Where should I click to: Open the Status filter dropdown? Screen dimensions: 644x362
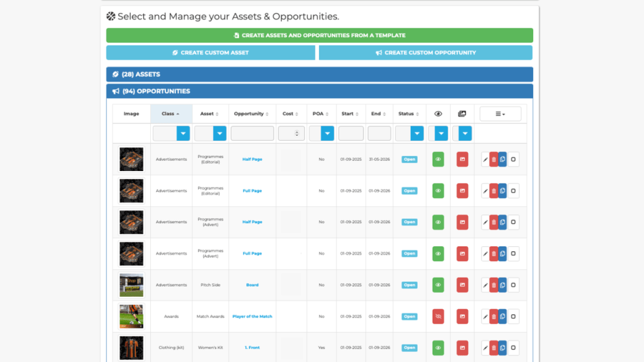point(417,133)
